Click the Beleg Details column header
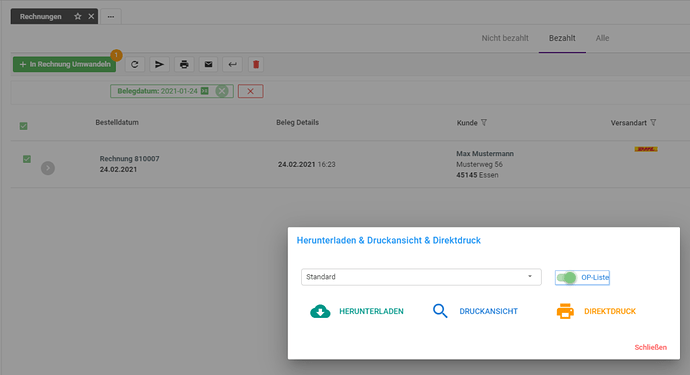The height and width of the screenshot is (375, 690). [297, 122]
